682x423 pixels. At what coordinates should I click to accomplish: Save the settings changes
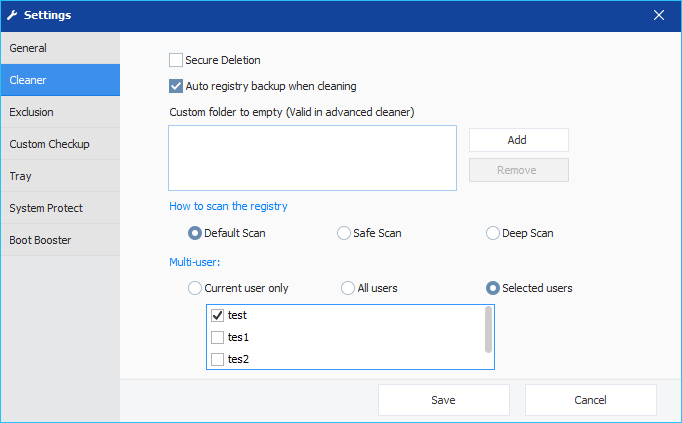tap(444, 400)
